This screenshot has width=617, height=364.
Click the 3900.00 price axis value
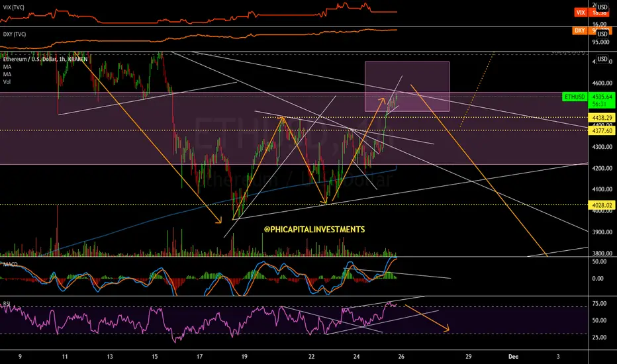602,232
